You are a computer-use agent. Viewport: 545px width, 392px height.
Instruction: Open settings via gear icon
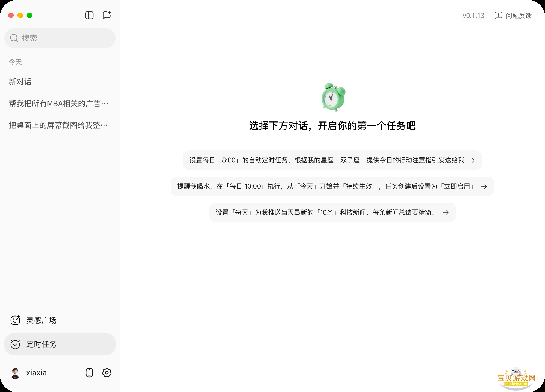(107, 373)
